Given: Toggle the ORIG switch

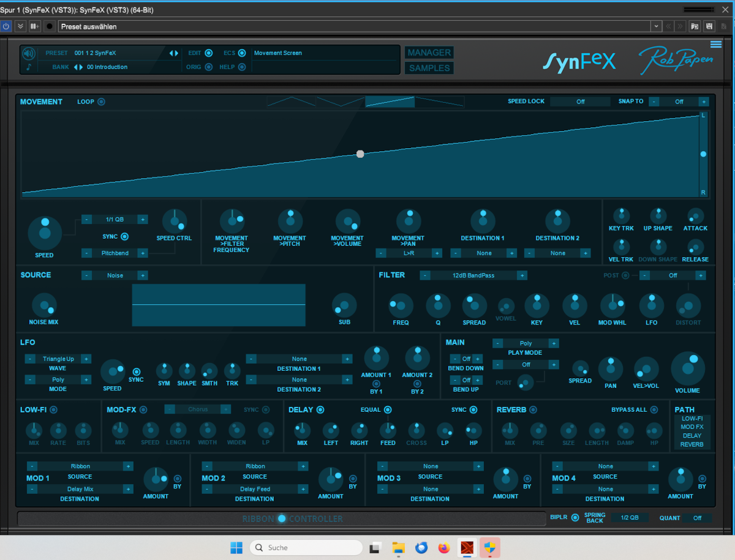Looking at the screenshot, I should tap(209, 67).
